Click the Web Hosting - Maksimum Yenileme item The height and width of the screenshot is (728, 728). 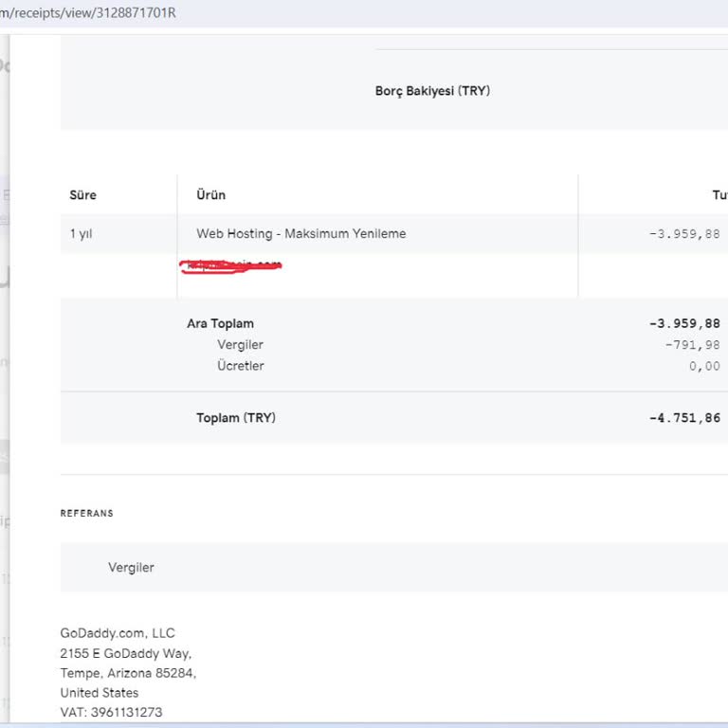pos(300,233)
